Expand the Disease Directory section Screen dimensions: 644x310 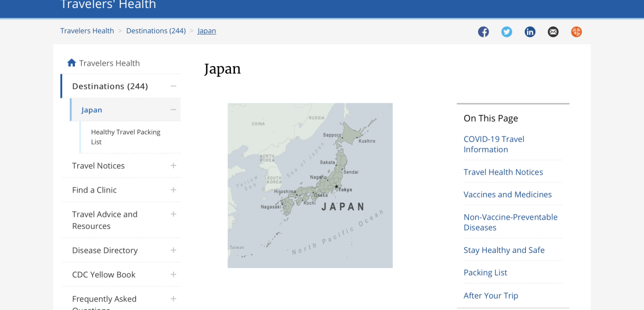(x=173, y=251)
